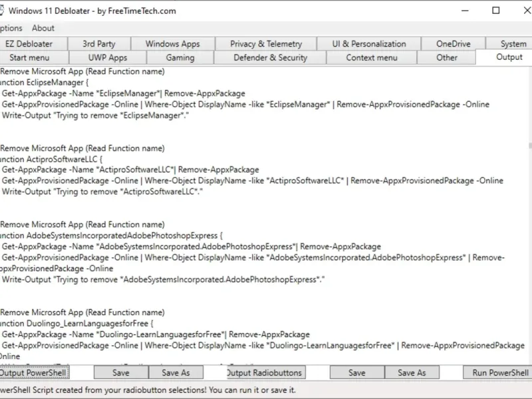Open the Context menu tab
Screen dimensions: 532x399
(372, 58)
